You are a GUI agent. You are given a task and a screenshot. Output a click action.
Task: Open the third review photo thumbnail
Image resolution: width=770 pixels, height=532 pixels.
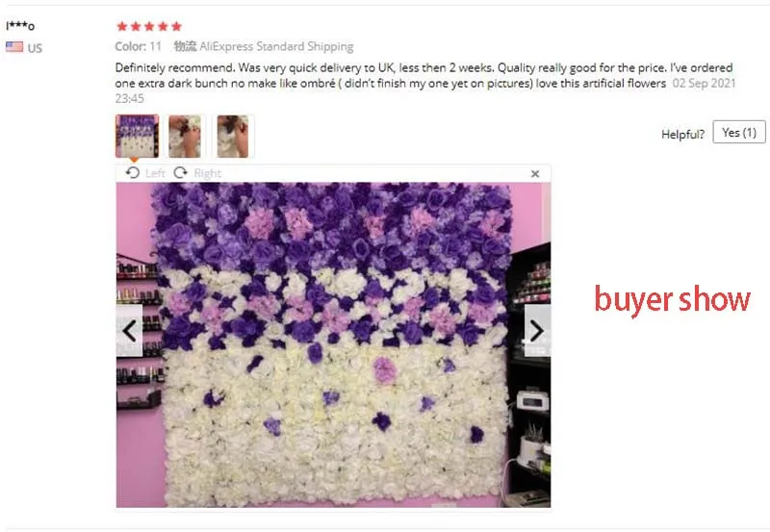click(x=233, y=136)
